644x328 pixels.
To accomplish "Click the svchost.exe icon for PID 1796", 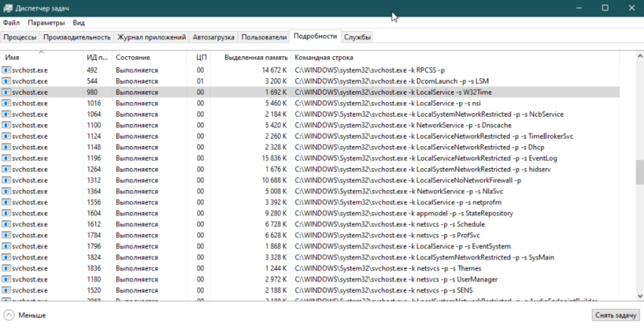I will (x=6, y=246).
